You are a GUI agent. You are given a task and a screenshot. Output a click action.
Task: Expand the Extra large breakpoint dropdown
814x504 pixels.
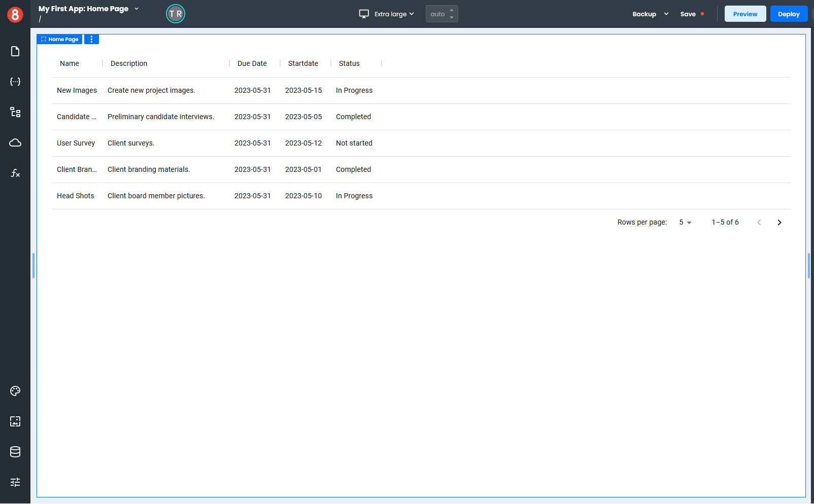tap(387, 14)
